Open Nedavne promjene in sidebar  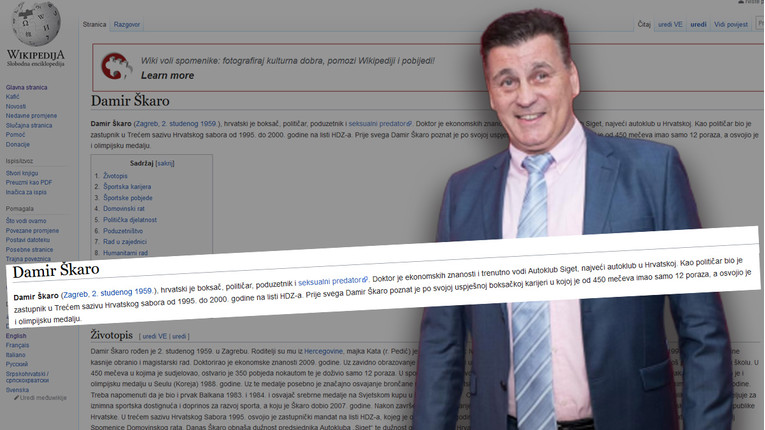click(31, 116)
